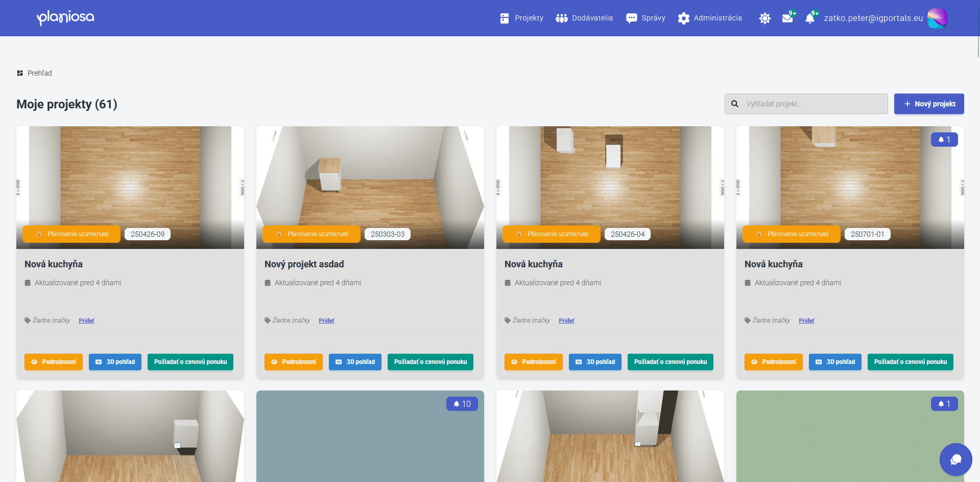Open the mail inbox envelope icon

[787, 18]
